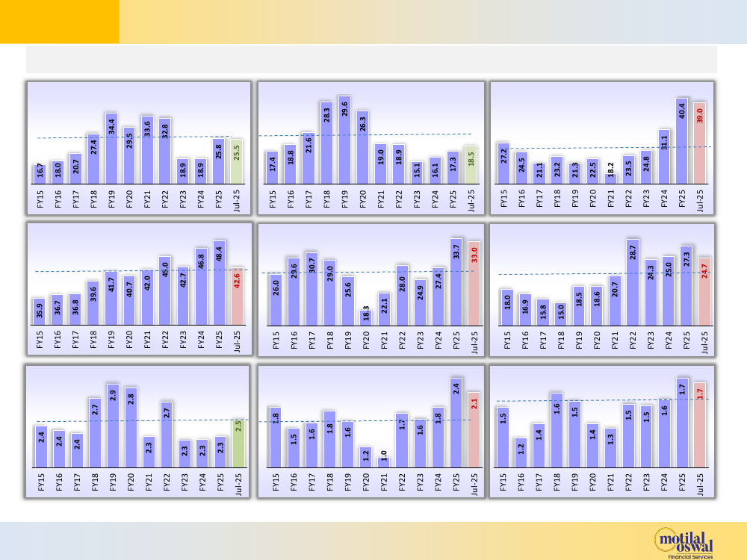The image size is (747, 560).
Task: Select the FY25 bar labeled 48.4
Action: [219, 283]
